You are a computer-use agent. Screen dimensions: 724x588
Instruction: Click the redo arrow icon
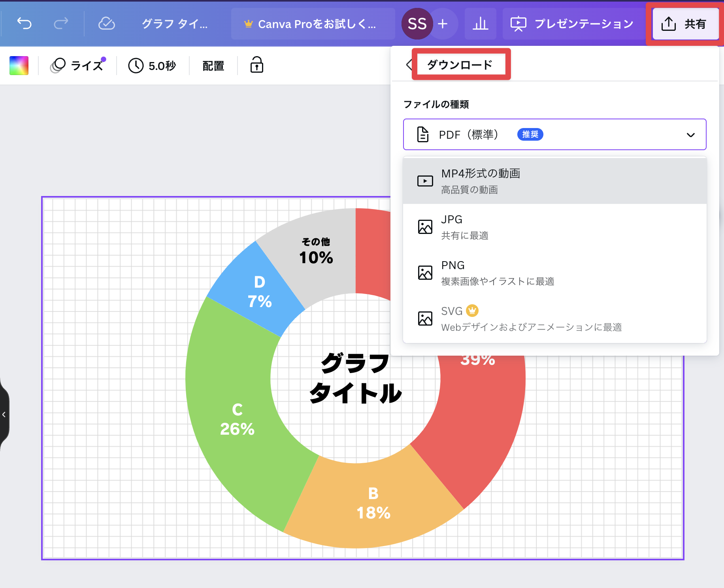pyautogui.click(x=61, y=24)
